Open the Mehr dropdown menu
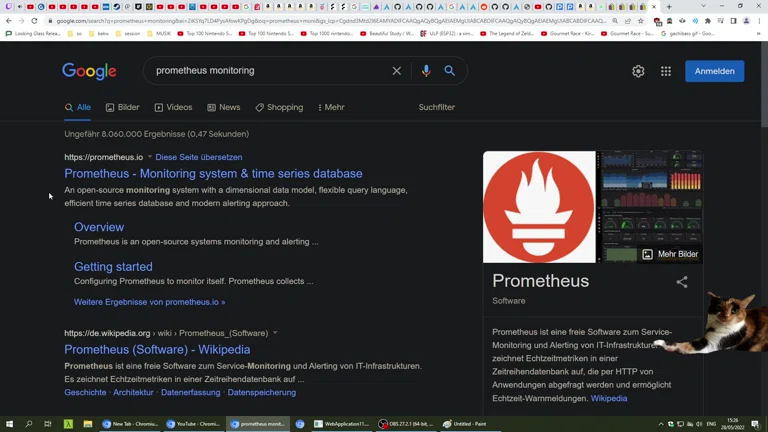The height and width of the screenshot is (432, 768). coord(331,107)
